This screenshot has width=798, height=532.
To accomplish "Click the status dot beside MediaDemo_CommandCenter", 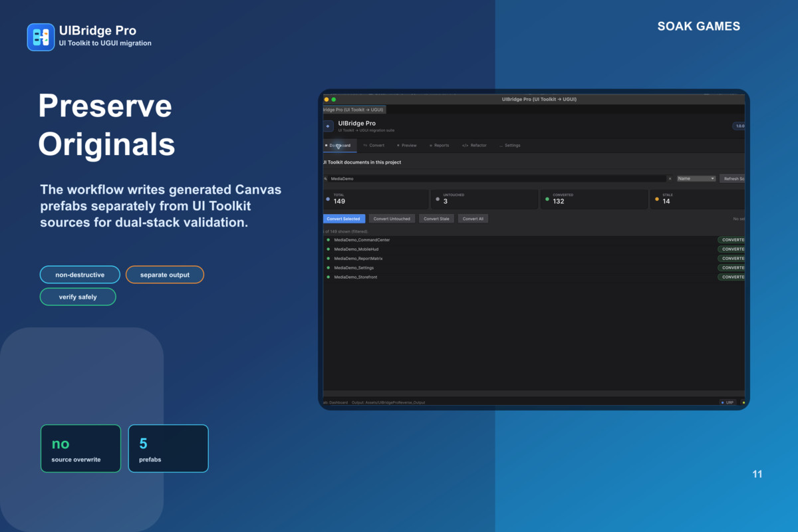I will (x=328, y=240).
